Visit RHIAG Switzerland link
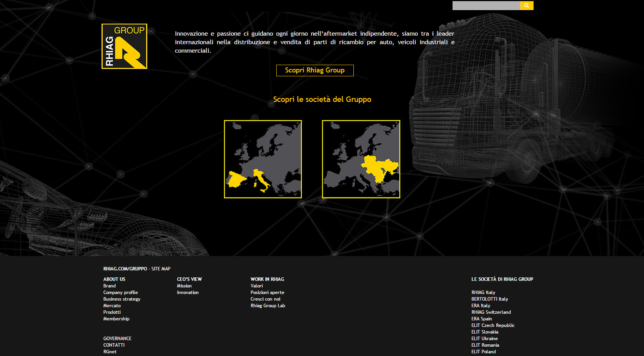This screenshot has width=644, height=356. click(x=491, y=312)
